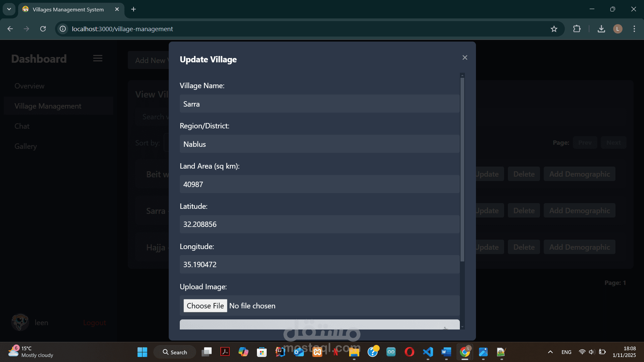Click the Latitude input field
The height and width of the screenshot is (362, 644).
pos(319,224)
